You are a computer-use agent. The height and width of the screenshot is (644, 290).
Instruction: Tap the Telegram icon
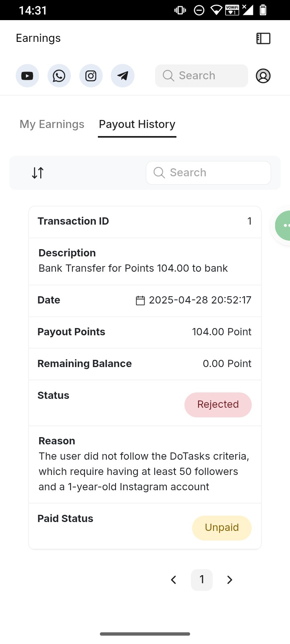[122, 76]
